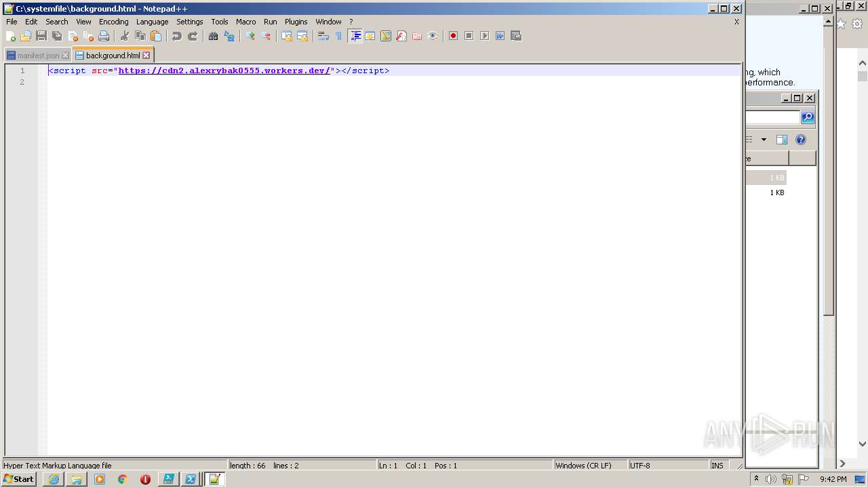The height and width of the screenshot is (488, 868).
Task: Open Folder as Workspace icon
Action: click(417, 36)
